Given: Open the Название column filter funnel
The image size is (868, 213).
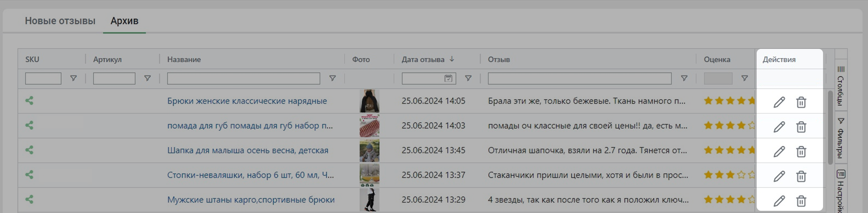Looking at the screenshot, I should tap(332, 78).
